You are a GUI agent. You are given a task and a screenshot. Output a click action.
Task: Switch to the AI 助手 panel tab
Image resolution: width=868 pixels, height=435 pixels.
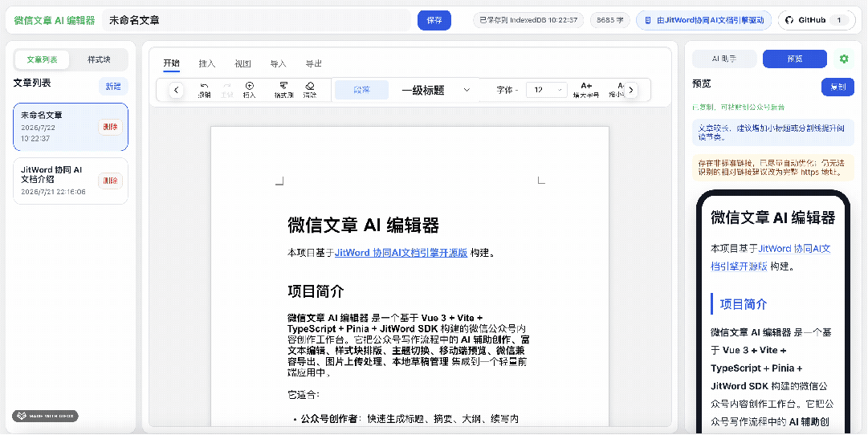click(724, 59)
